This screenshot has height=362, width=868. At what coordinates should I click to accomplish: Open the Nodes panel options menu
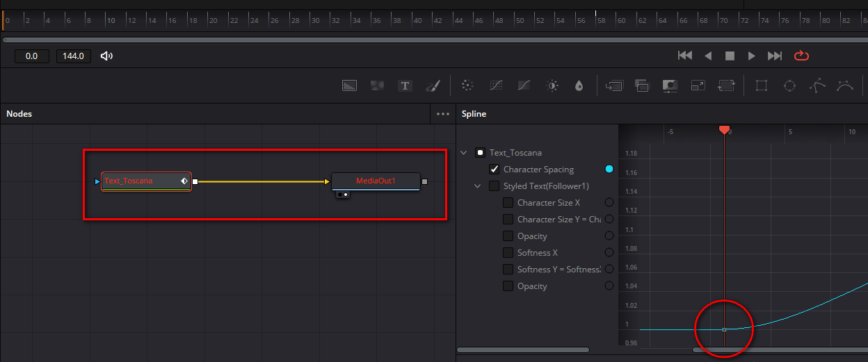(x=443, y=114)
